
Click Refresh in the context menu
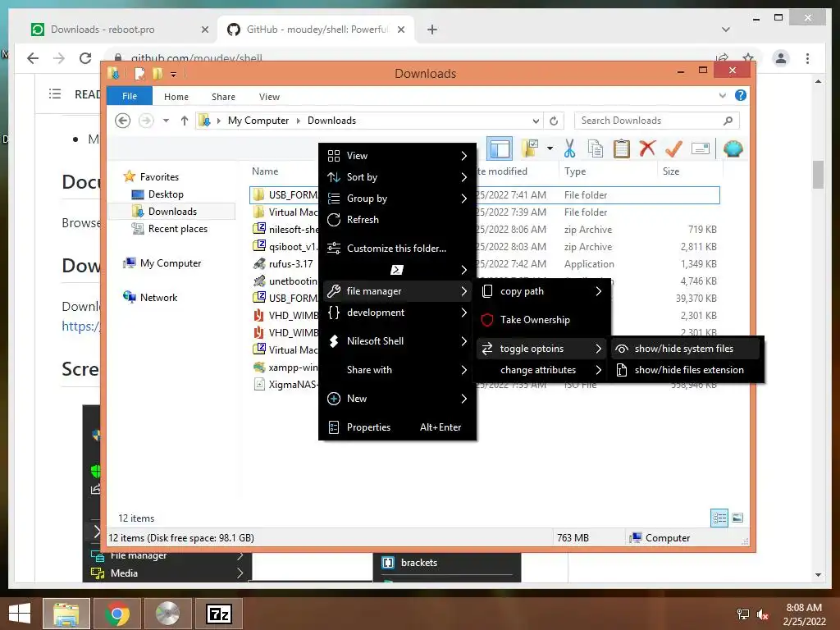pos(397,220)
